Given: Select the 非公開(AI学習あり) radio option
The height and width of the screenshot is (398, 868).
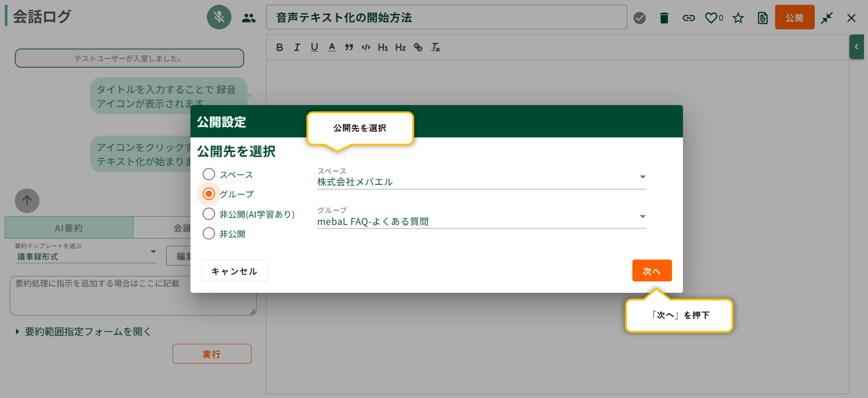Looking at the screenshot, I should point(209,214).
